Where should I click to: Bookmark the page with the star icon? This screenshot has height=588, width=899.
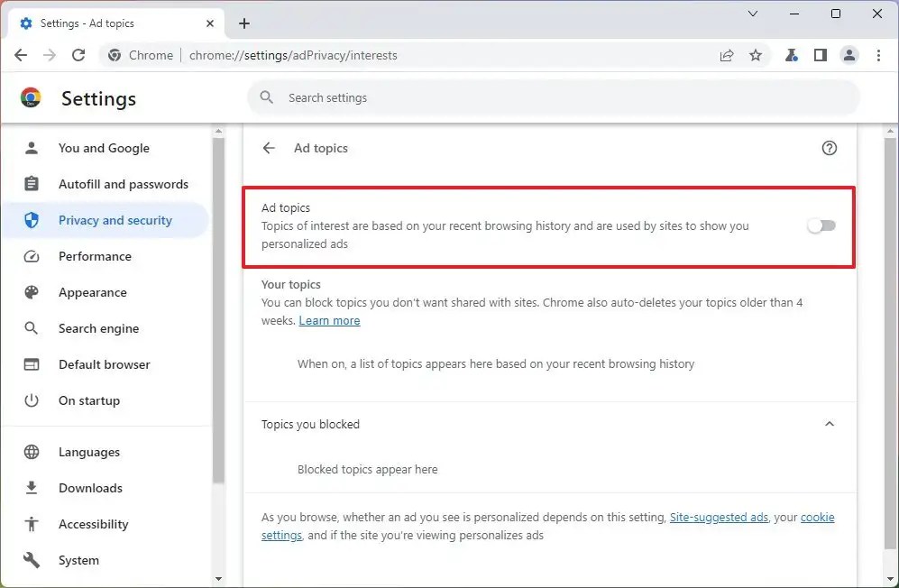(x=756, y=55)
